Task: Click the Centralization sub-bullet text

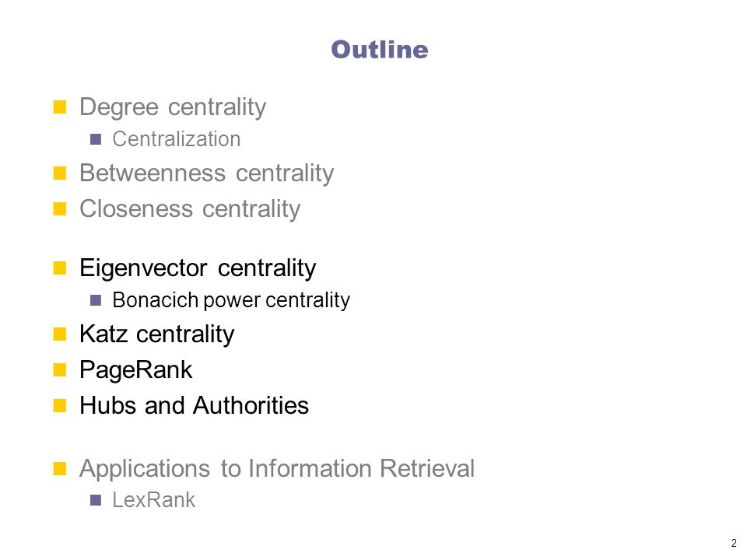Action: pos(177,139)
